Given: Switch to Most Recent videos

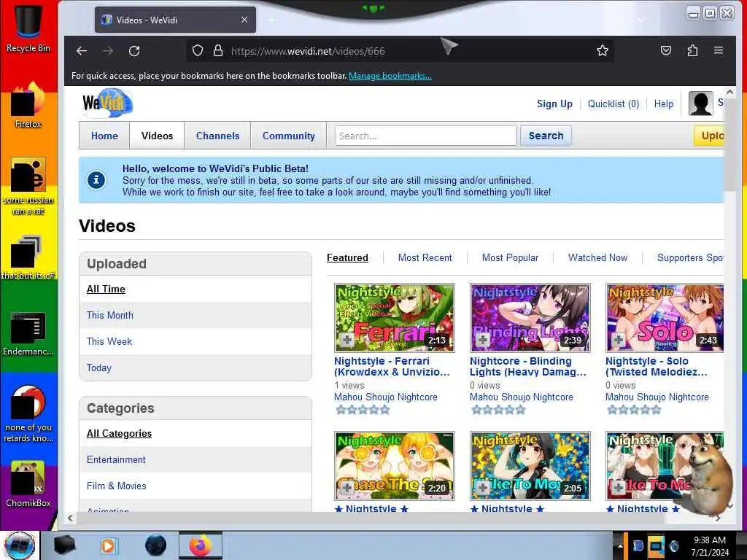Looking at the screenshot, I should coord(425,257).
